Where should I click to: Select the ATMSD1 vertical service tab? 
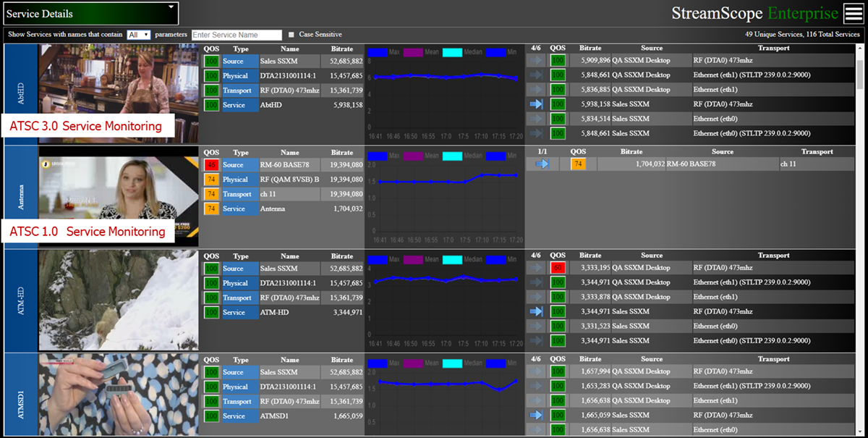click(20, 395)
